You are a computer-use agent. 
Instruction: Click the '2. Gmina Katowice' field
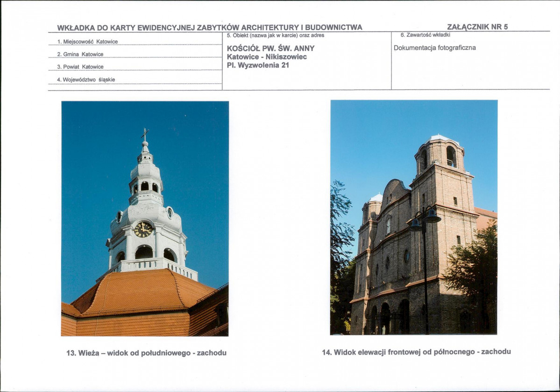coord(80,54)
